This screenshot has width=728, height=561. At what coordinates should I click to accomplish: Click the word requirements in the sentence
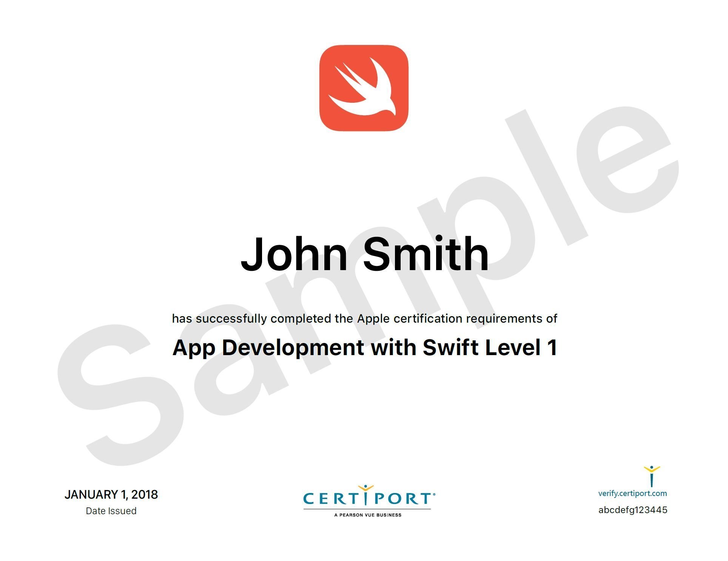[504, 319]
